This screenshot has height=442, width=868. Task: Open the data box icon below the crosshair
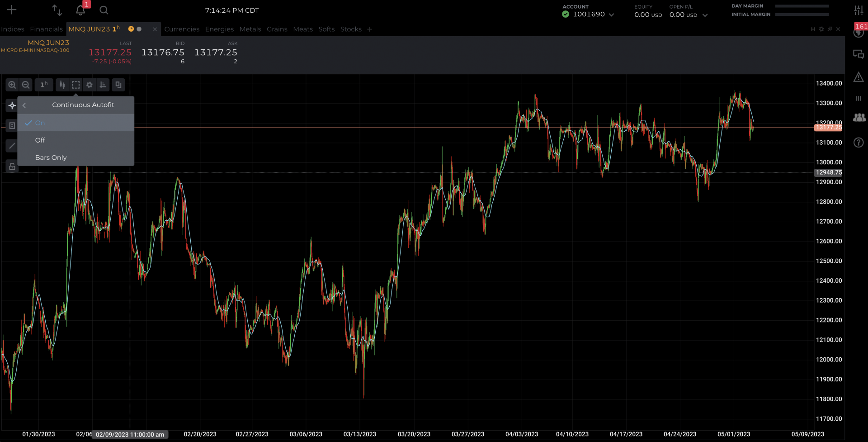click(x=12, y=126)
